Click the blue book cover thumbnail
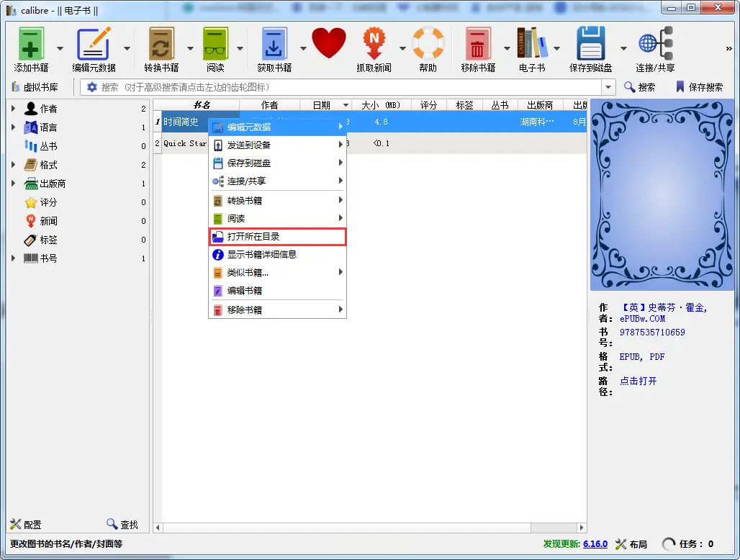740x560 pixels. [662, 195]
